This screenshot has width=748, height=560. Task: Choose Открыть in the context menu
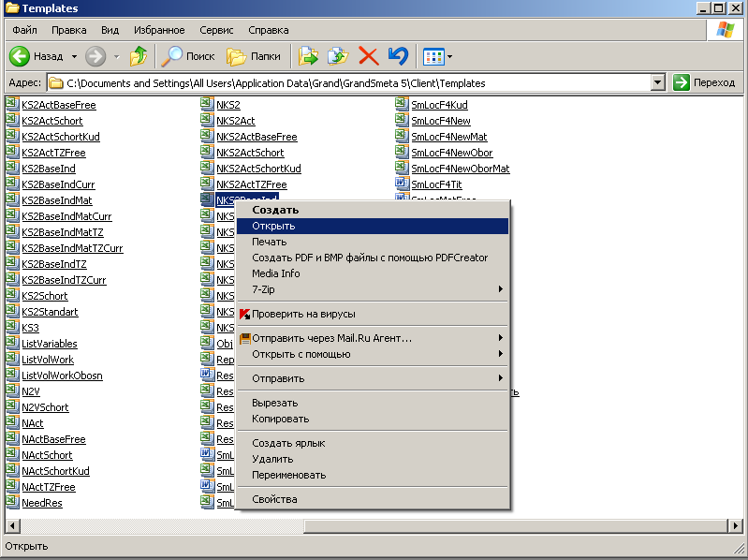273,226
